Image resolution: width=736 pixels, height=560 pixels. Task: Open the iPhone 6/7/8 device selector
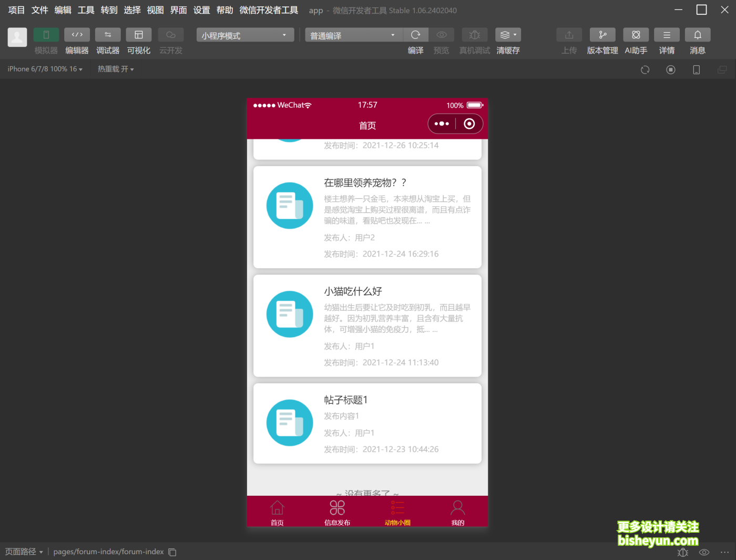coord(45,69)
